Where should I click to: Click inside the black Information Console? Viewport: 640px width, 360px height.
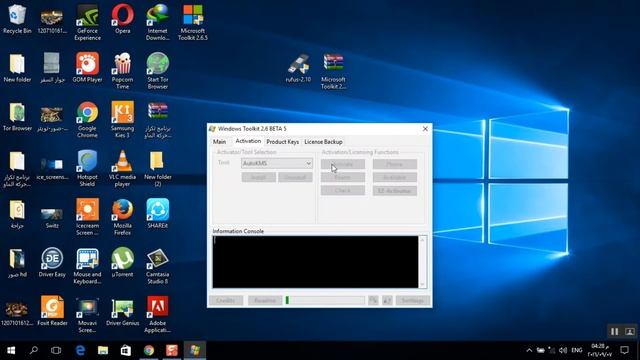click(316, 262)
